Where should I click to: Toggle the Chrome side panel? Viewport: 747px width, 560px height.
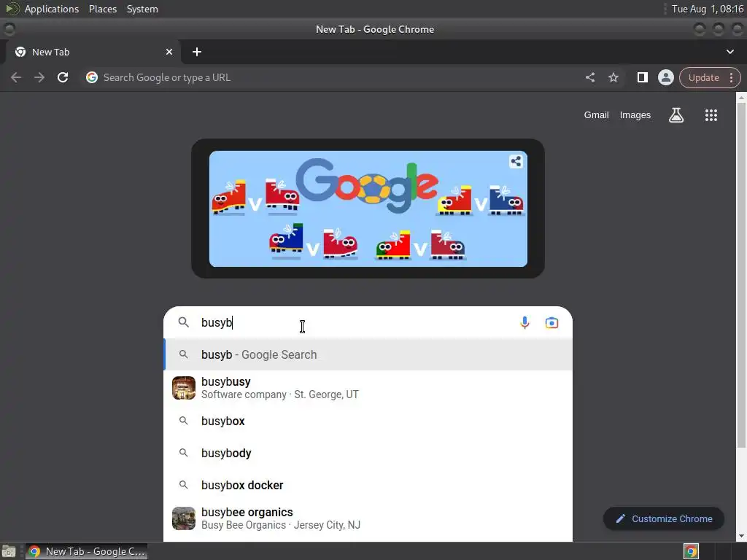[x=642, y=77]
